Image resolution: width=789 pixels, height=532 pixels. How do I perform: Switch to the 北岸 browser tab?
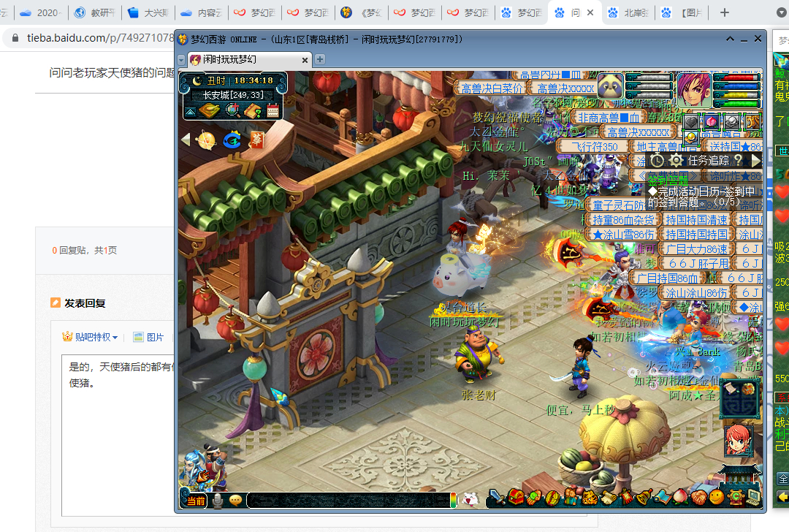(x=628, y=12)
